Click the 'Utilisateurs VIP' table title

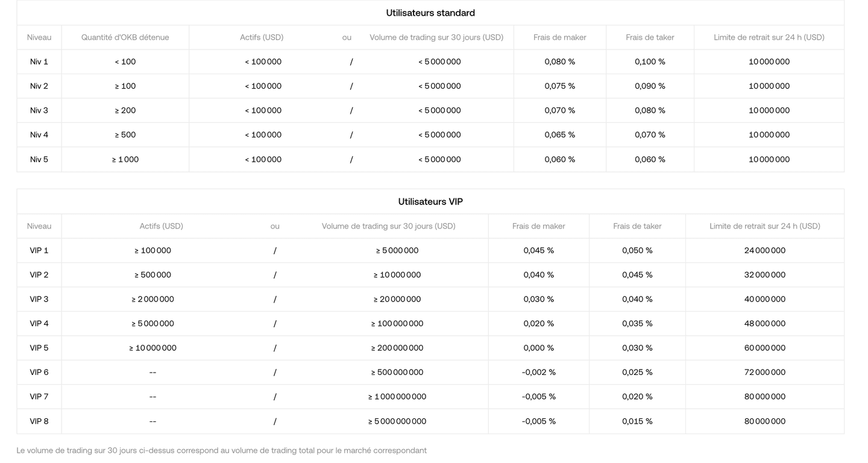coord(430,201)
